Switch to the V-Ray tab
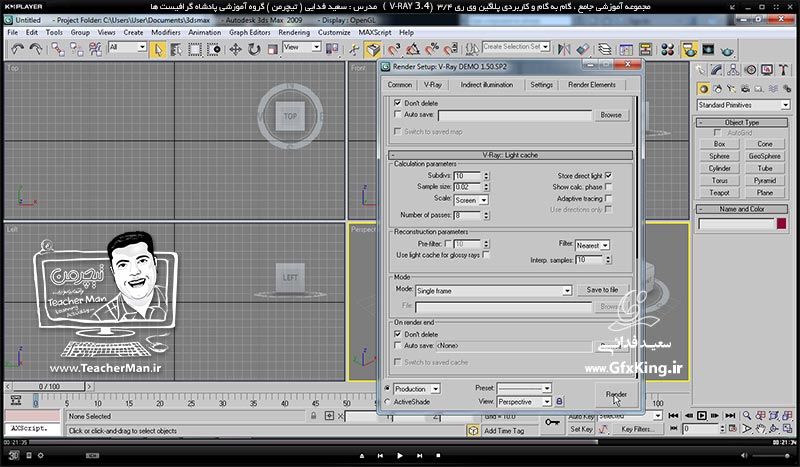 coord(433,85)
